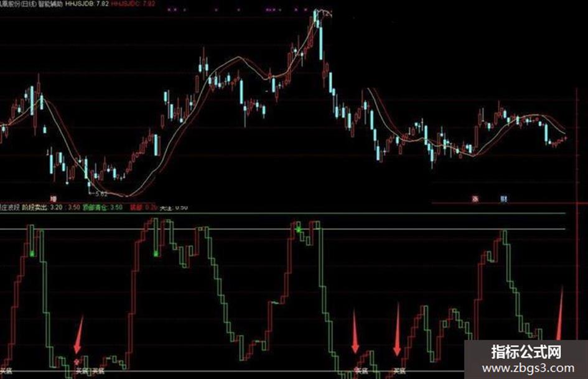Click the HHJSJDB 7.82 indicator label
Image resolution: width=588 pixels, height=379 pixels.
pos(86,4)
